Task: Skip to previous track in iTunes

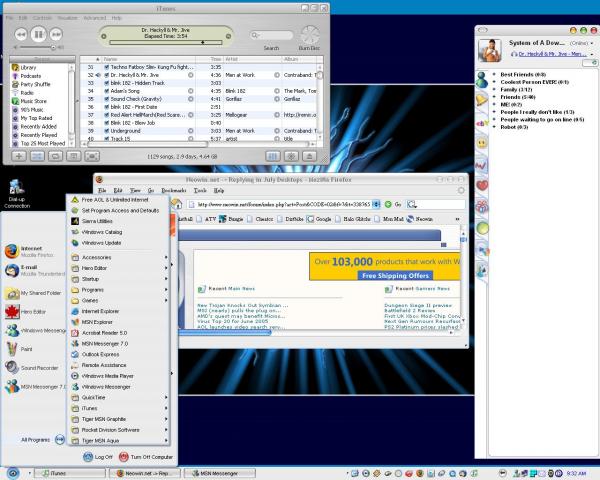Action: point(21,34)
